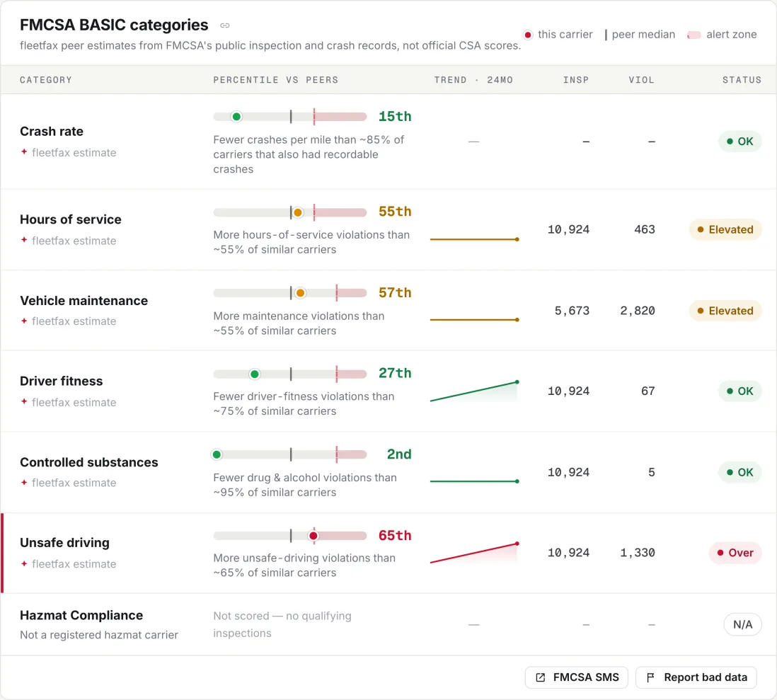Screen dimensions: 777x700
Task: Click the CATEGORY column header
Action: point(46,80)
